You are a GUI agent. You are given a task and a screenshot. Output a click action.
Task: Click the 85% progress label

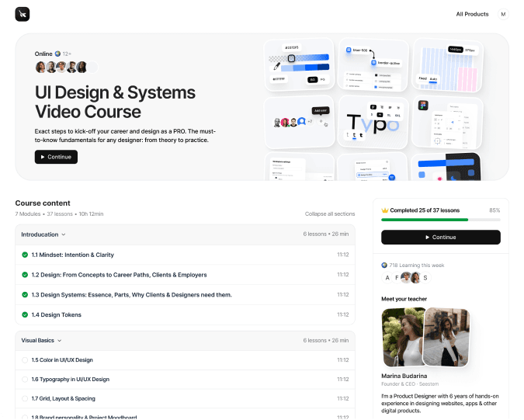click(495, 210)
